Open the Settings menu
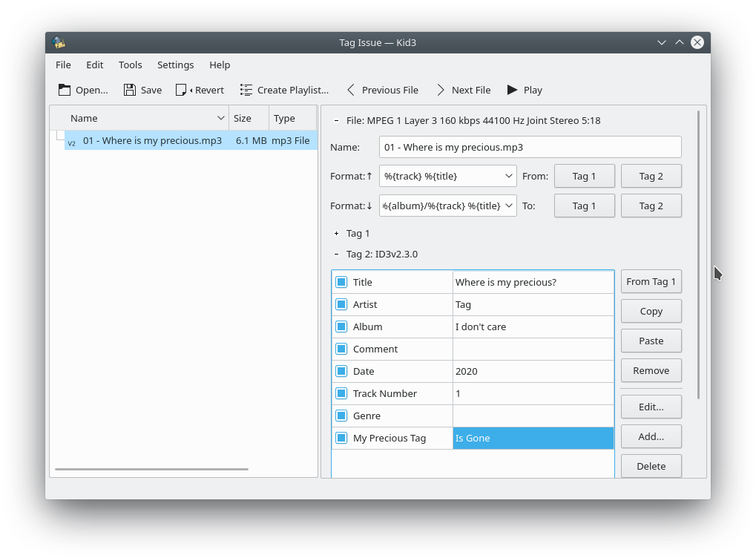Image resolution: width=756 pixels, height=558 pixels. pos(175,65)
